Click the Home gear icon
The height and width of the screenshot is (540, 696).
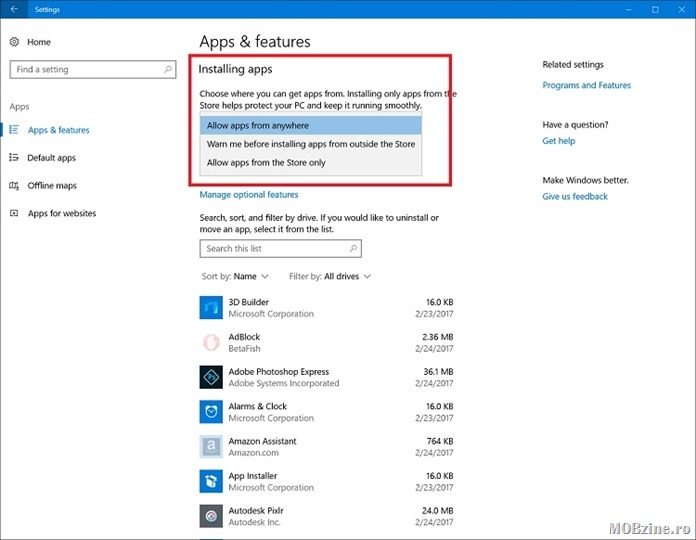pos(14,42)
